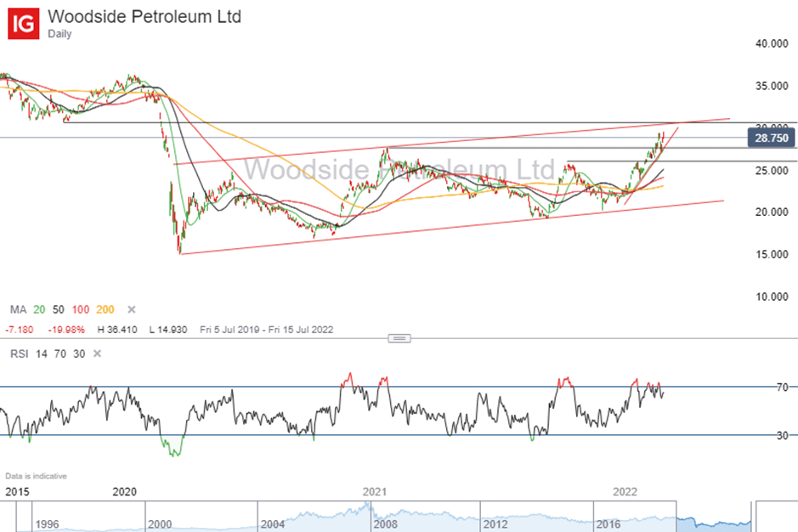Click the 2021 label on time axis
798x532 pixels.
click(x=375, y=491)
